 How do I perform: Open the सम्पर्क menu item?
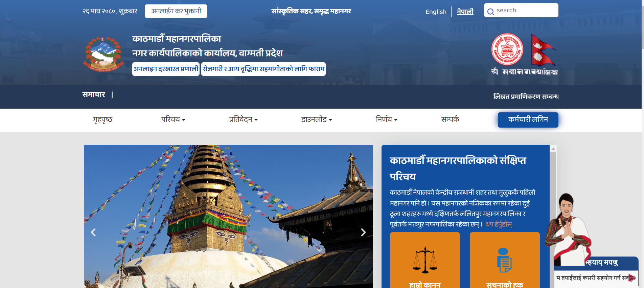pos(450,119)
